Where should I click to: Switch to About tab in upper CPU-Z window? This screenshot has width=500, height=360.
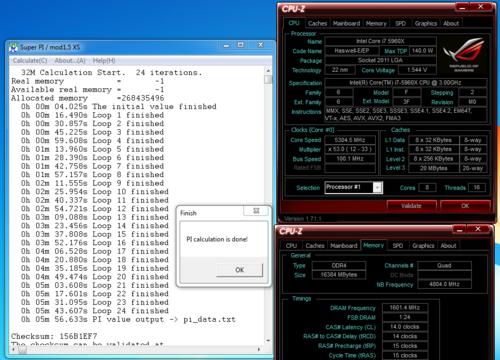coord(451,23)
